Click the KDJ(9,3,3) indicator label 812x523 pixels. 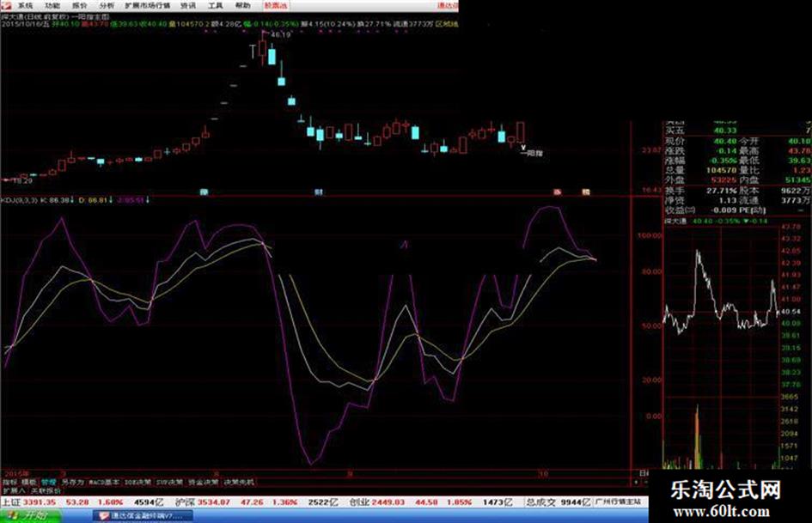coord(19,200)
